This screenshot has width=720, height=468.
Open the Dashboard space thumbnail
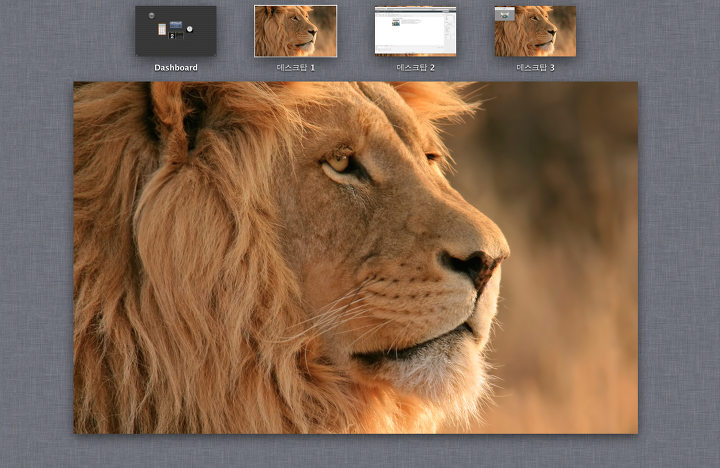click(176, 31)
